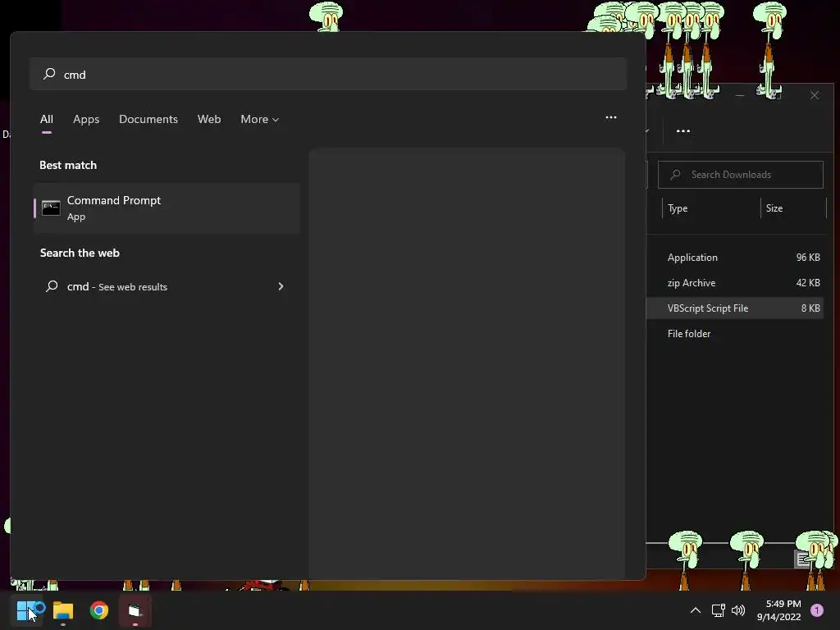840x630 pixels.
Task: Open the Command Prompt best match result
Action: (167, 208)
